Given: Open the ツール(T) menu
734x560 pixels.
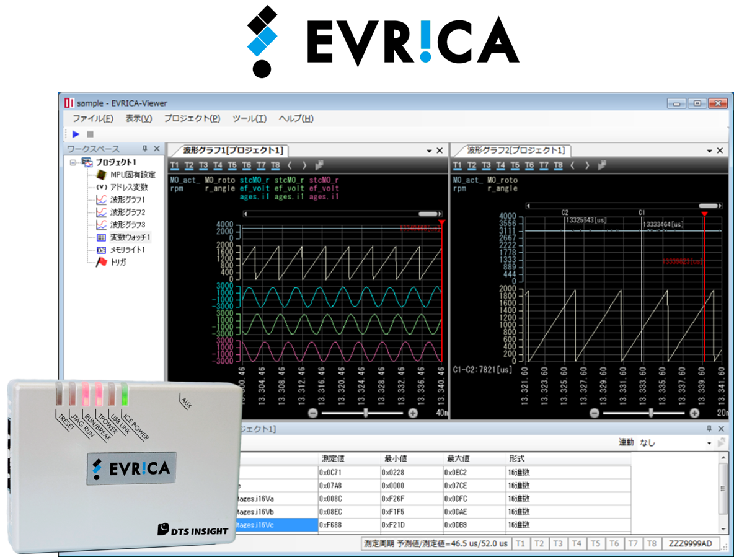Looking at the screenshot, I should [249, 118].
